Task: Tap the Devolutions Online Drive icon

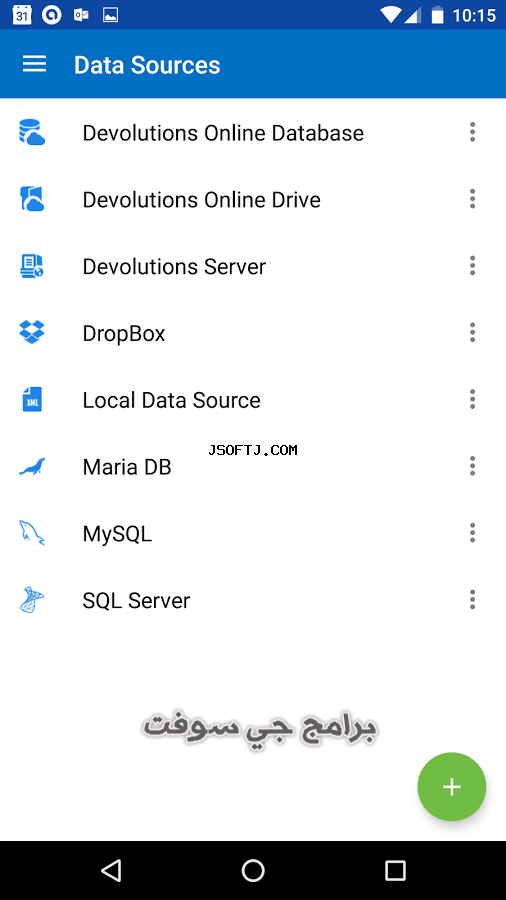Action: 32,199
